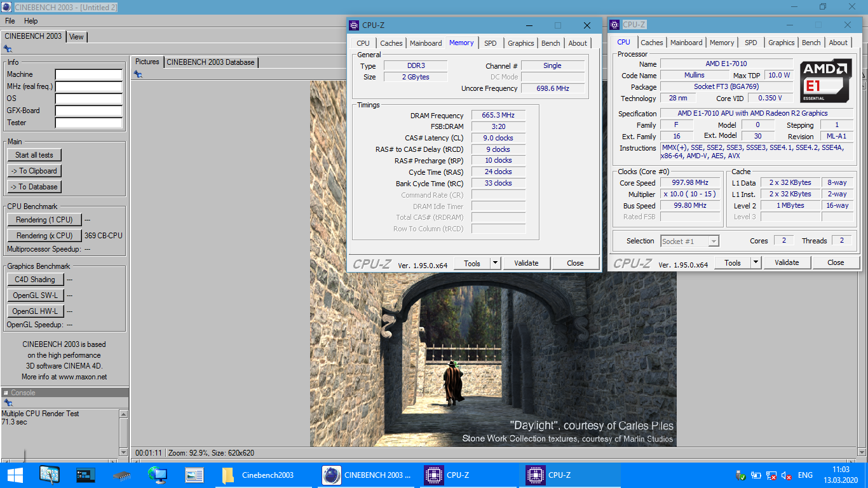
Task: Click the -> To Database button
Action: click(x=34, y=187)
